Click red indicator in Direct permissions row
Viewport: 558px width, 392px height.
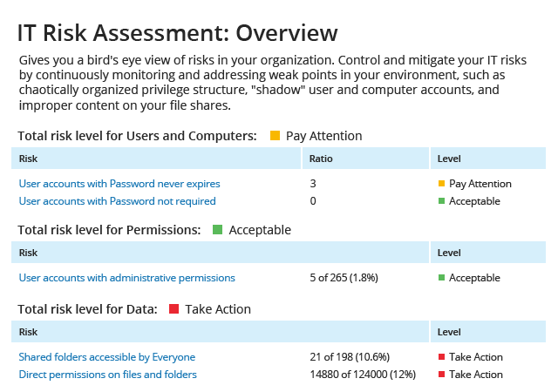point(442,375)
